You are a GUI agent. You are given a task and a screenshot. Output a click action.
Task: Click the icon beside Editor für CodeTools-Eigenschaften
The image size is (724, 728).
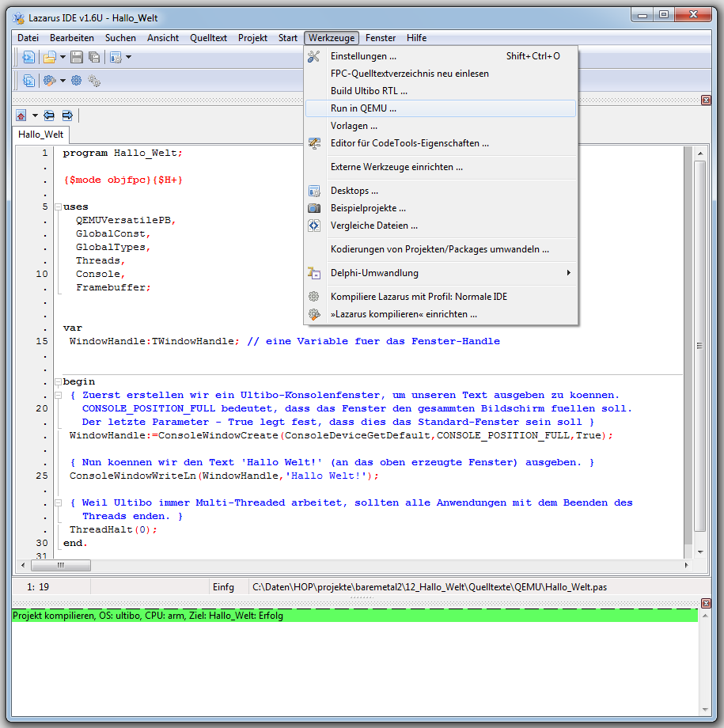click(314, 143)
